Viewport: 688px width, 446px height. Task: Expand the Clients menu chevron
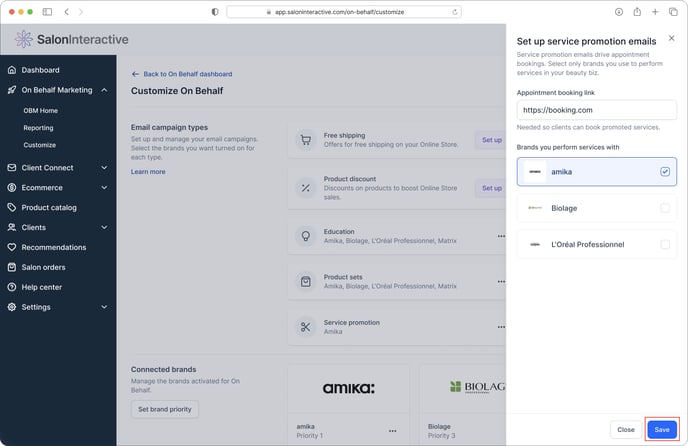tap(104, 227)
